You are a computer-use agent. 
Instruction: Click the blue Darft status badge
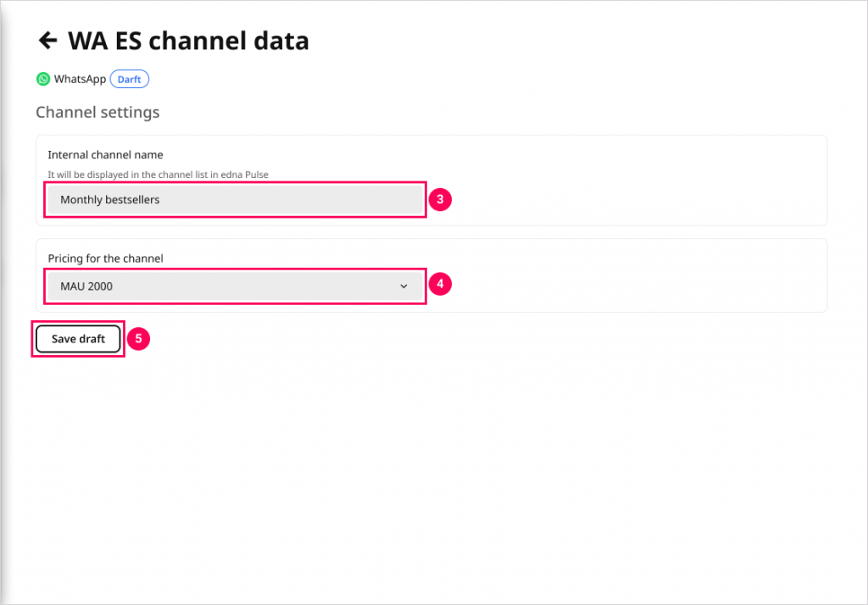130,79
